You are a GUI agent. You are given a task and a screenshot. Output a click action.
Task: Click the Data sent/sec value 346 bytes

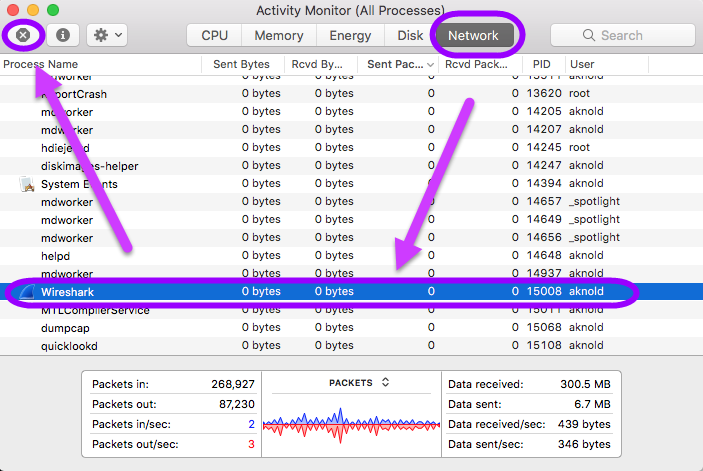[584, 444]
